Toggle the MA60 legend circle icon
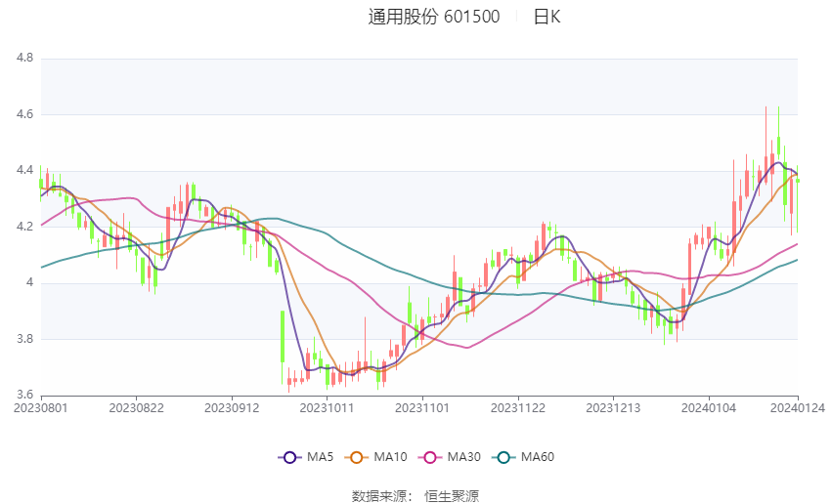Viewport: 831px width, 504px height. [x=503, y=457]
